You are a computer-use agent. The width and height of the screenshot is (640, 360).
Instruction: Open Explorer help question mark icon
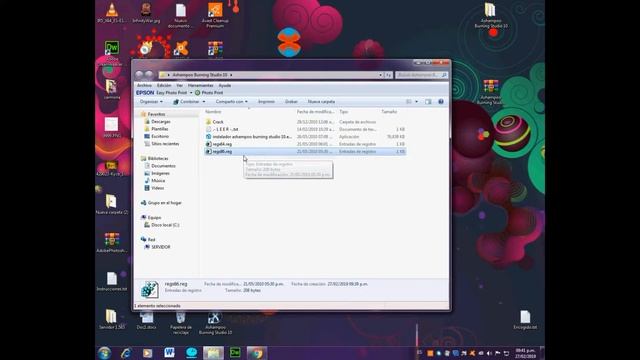click(441, 102)
